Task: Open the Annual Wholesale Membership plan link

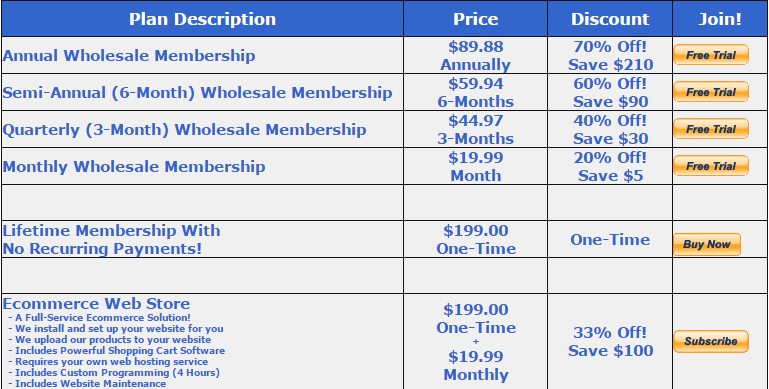Action: coord(129,55)
